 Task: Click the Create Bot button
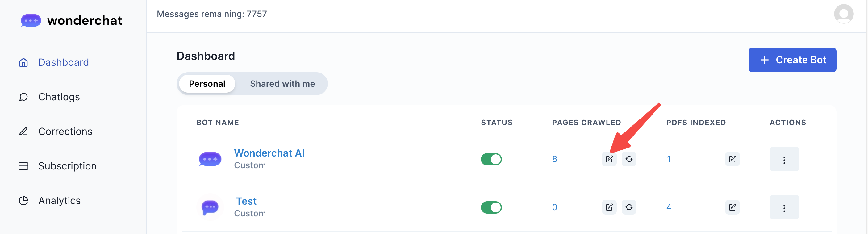[x=792, y=60]
